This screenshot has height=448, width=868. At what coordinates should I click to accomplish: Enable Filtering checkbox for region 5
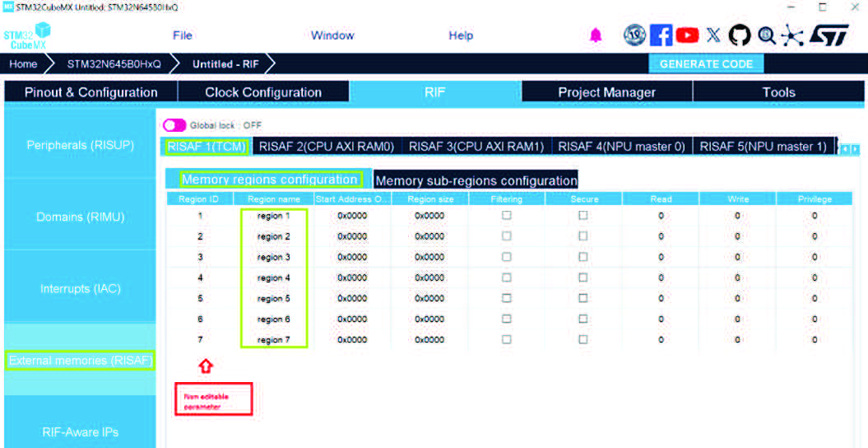coord(507,298)
